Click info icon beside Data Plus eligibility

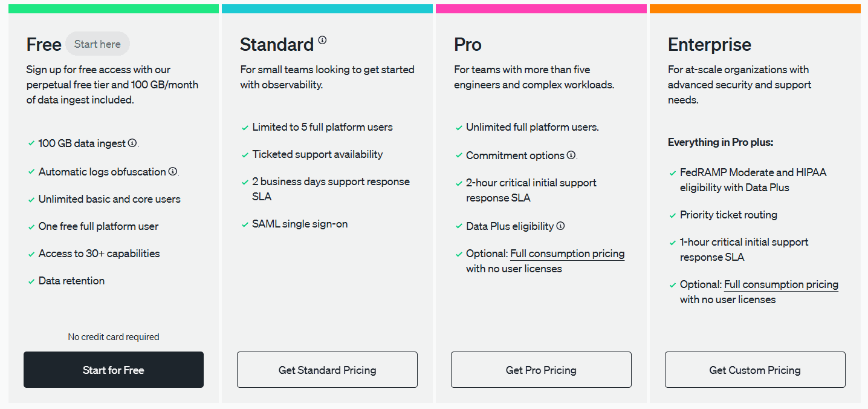(x=560, y=226)
